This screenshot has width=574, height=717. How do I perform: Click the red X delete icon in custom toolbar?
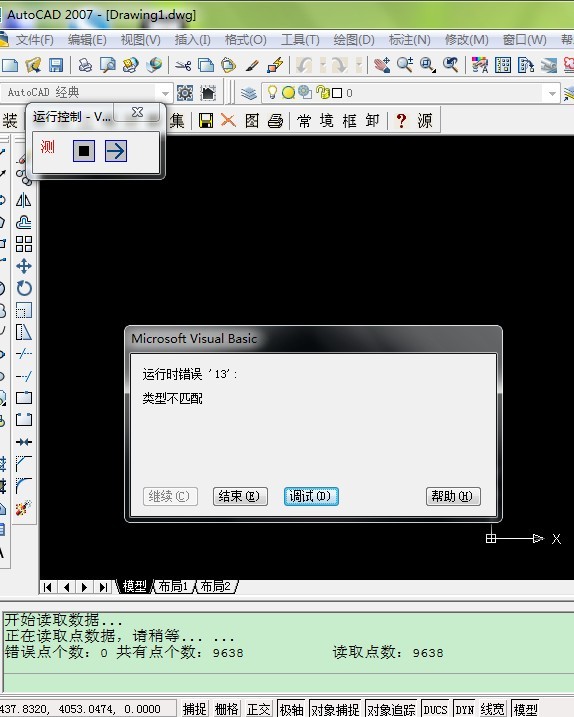(228, 120)
